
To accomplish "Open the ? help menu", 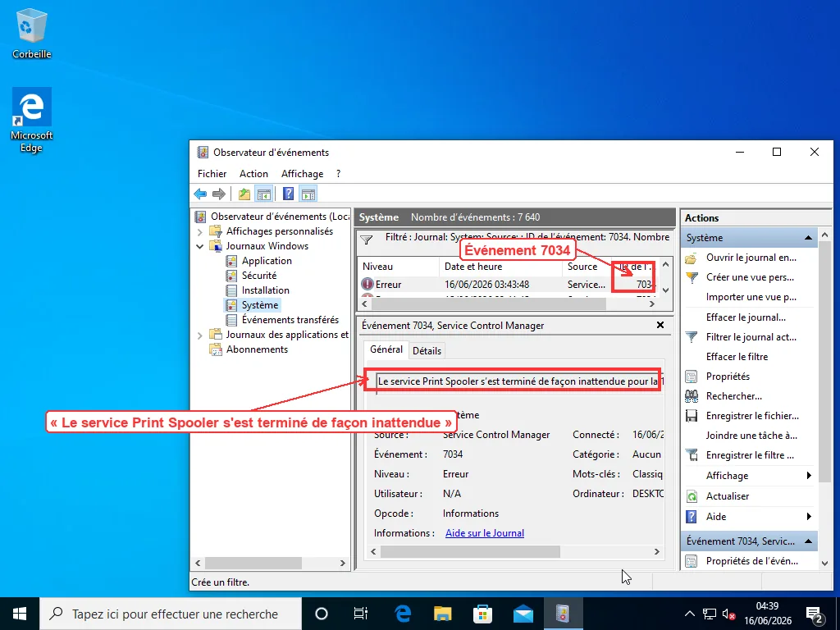I will pyautogui.click(x=338, y=174).
